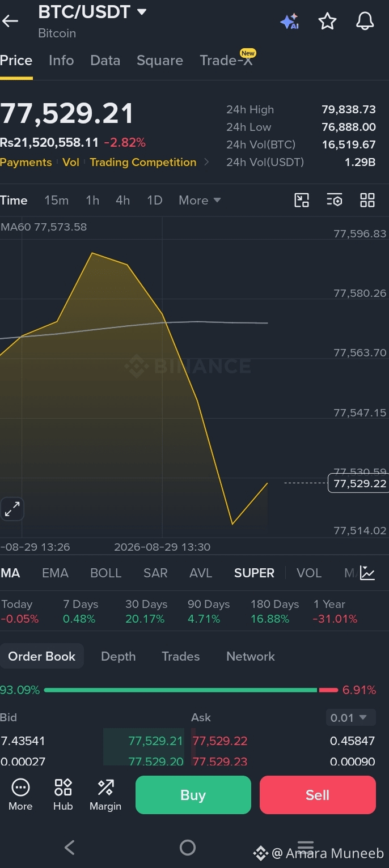
Task: Enable the EMA indicator
Action: [55, 573]
